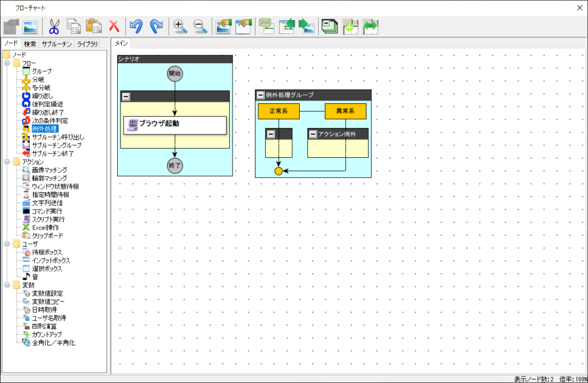Select the サブルーチン呼び出し node item

click(x=58, y=137)
